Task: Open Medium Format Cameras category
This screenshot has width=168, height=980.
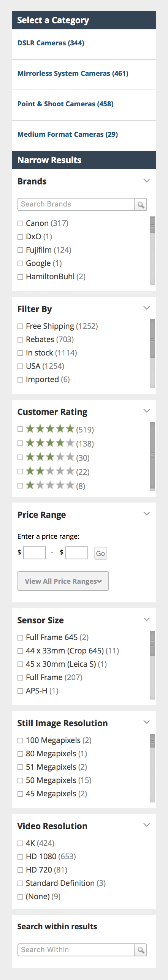Action: (x=68, y=135)
